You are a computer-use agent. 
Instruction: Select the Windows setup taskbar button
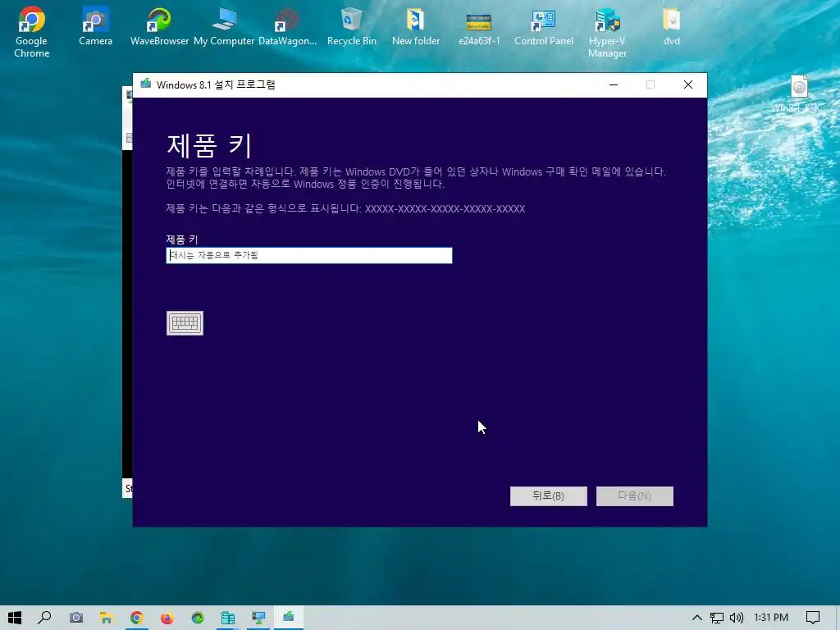pyautogui.click(x=289, y=618)
